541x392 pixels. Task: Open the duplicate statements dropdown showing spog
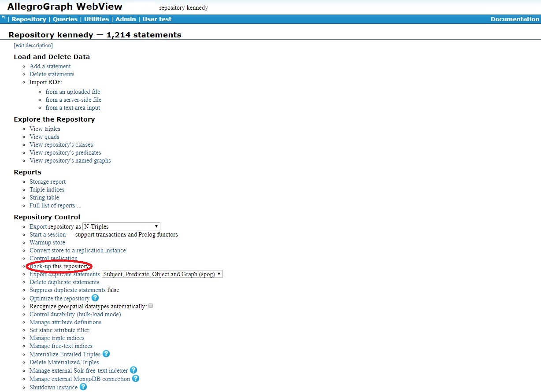coord(161,274)
